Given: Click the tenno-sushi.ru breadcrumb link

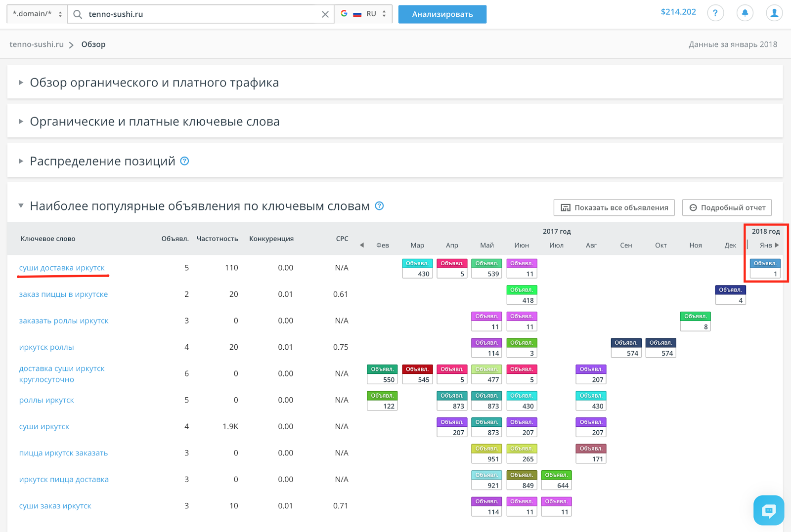Looking at the screenshot, I should click(37, 44).
